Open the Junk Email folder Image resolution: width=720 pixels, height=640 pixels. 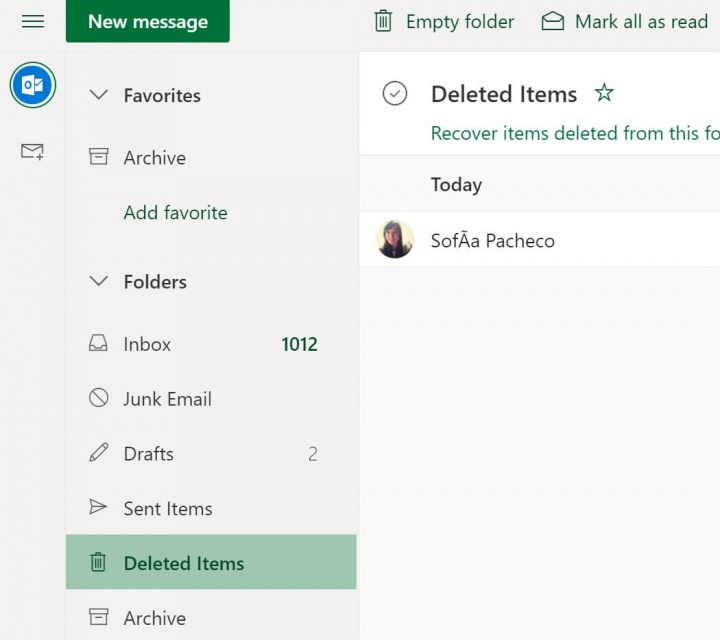pos(211,399)
